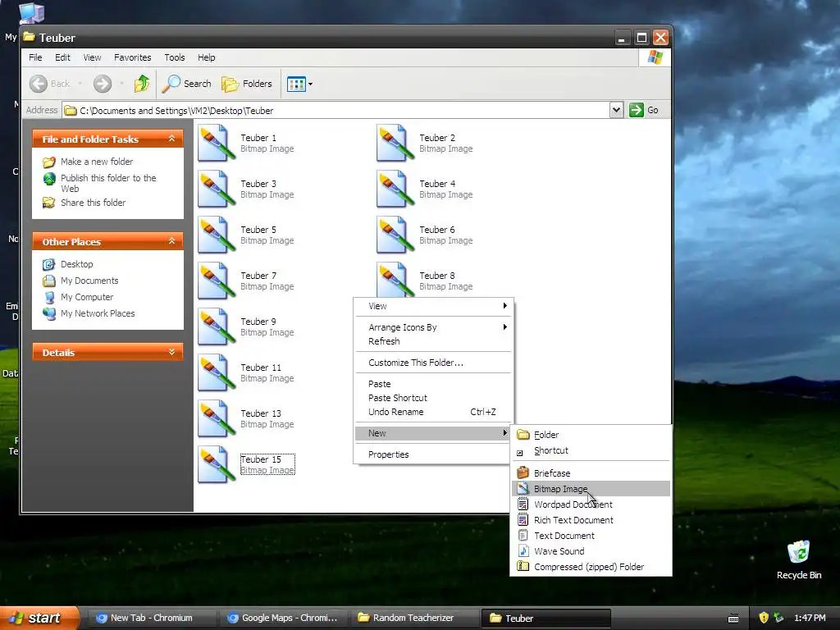This screenshot has width=840, height=630.
Task: Open My Network Places link
Action: pyautogui.click(x=98, y=313)
